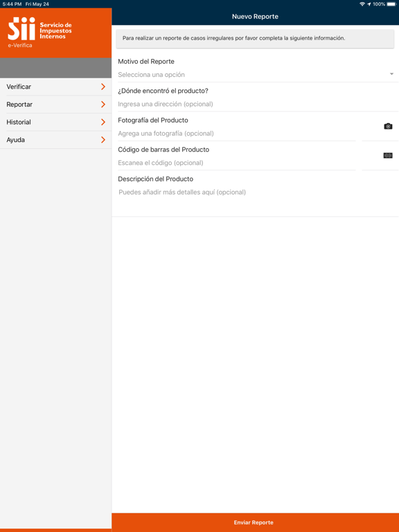Image resolution: width=399 pixels, height=532 pixels.
Task: Click the dropdown arrow for Selecciona una opción
Action: [391, 74]
